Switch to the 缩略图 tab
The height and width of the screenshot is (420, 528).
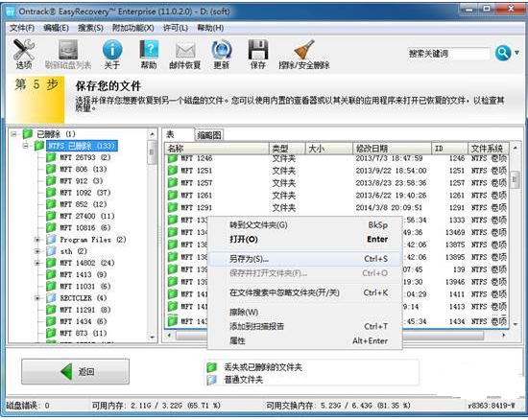pos(209,135)
